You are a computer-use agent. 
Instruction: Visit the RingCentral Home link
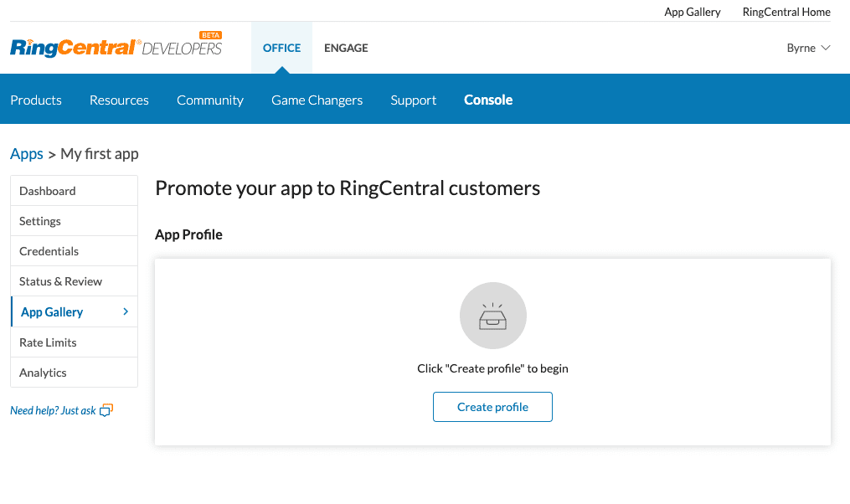click(786, 12)
